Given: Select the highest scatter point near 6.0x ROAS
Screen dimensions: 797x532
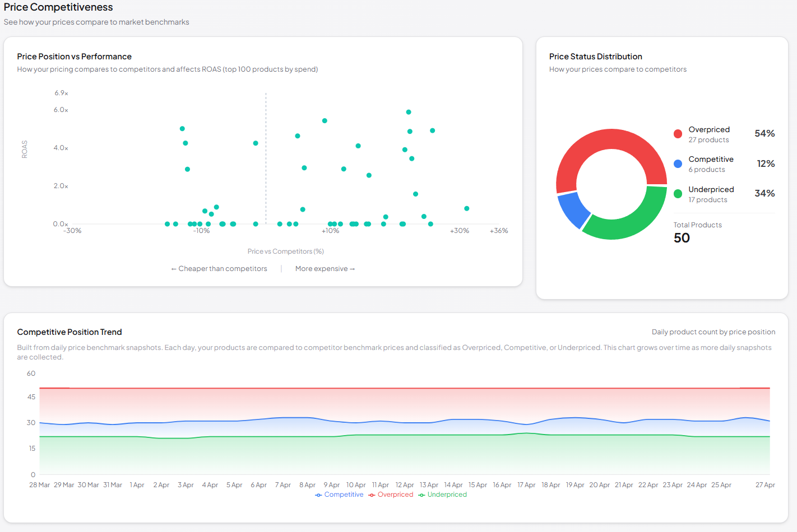Looking at the screenshot, I should click(x=408, y=112).
